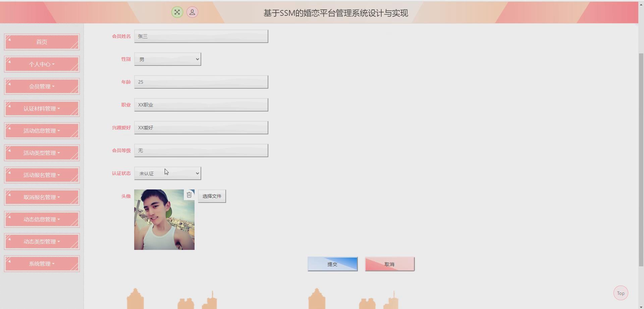Screen dimensions: 644x309
Task: Jump to page top with Top button
Action: [x=621, y=293]
